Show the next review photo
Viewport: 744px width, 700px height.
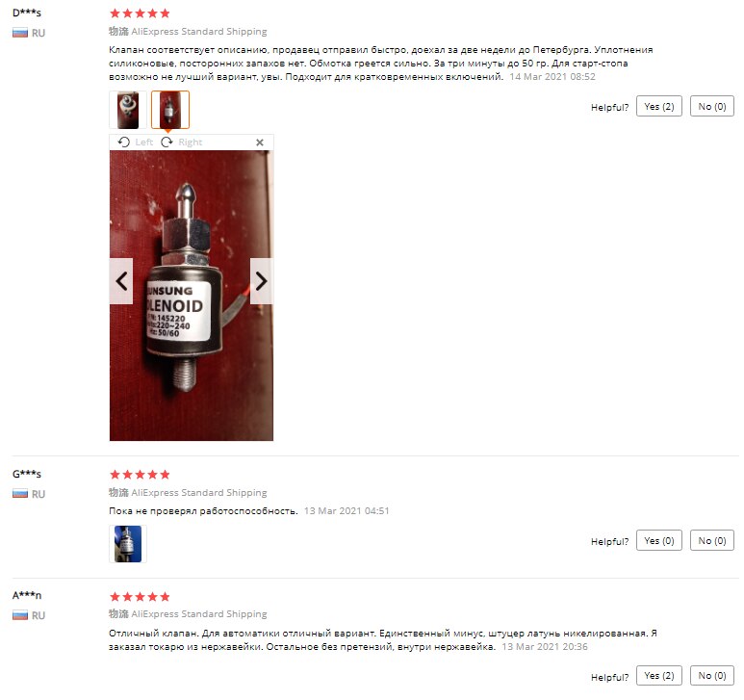pyautogui.click(x=262, y=281)
